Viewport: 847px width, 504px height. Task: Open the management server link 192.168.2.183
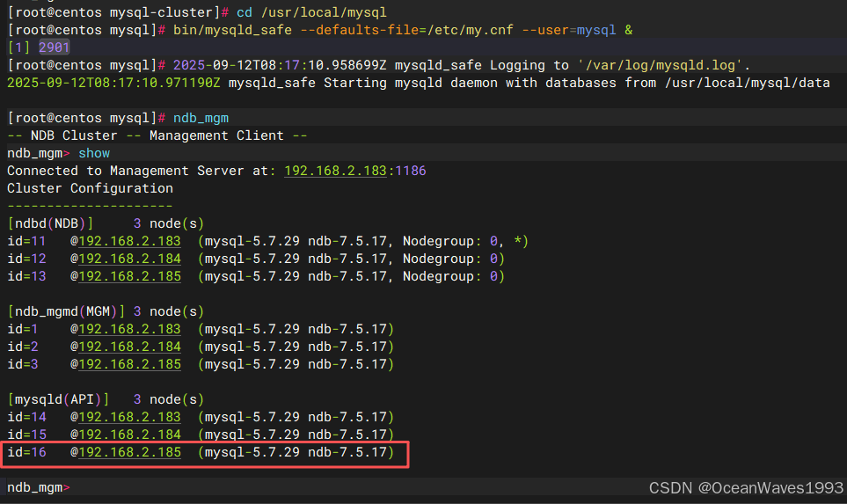point(335,171)
